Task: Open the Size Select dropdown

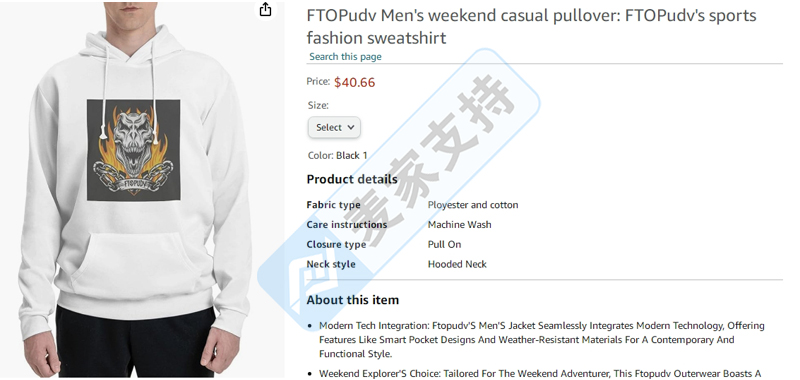Action: 334,128
